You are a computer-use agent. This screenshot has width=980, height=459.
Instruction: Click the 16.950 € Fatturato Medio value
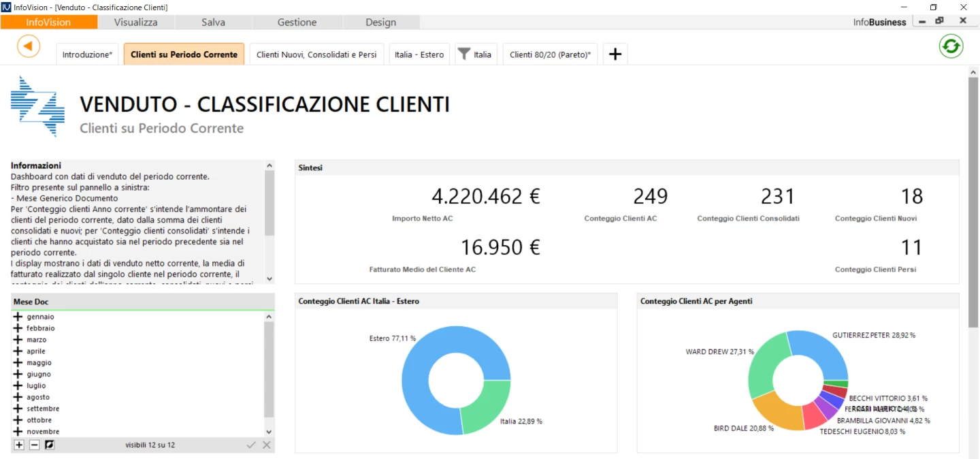pyautogui.click(x=500, y=247)
